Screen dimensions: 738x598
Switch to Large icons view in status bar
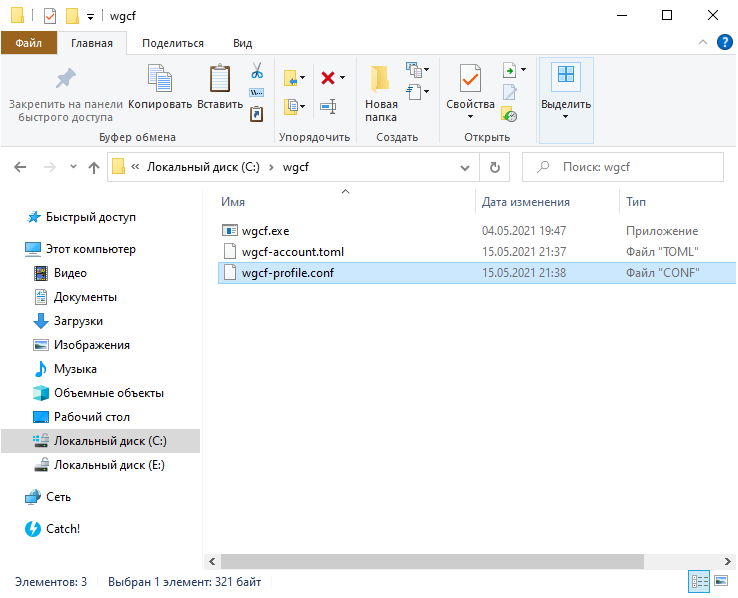tap(721, 582)
